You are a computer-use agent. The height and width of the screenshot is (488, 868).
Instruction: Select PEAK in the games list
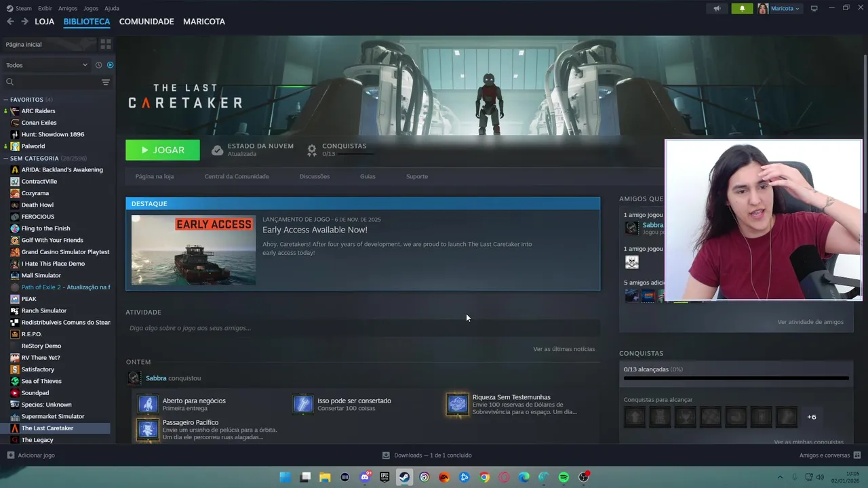click(x=28, y=299)
